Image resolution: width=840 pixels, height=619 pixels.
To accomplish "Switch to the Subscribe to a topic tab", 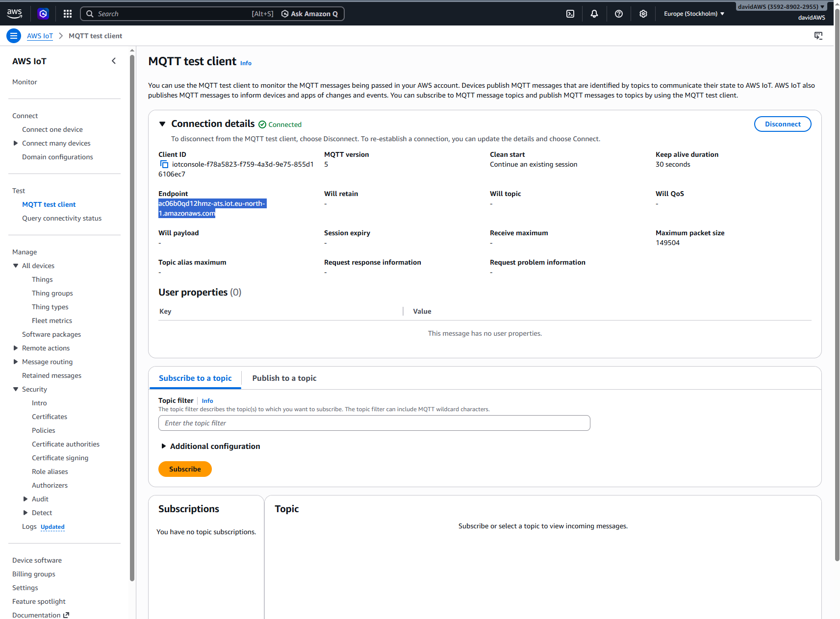I will (195, 378).
